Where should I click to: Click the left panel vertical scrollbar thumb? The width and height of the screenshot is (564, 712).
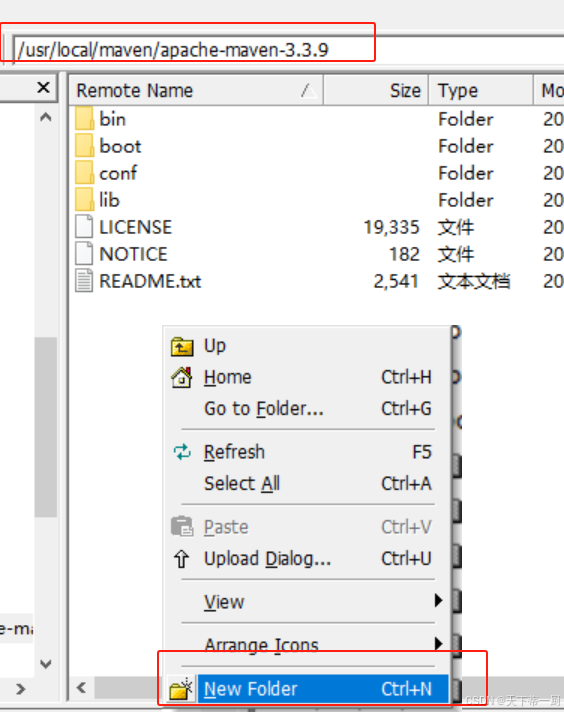(45, 427)
